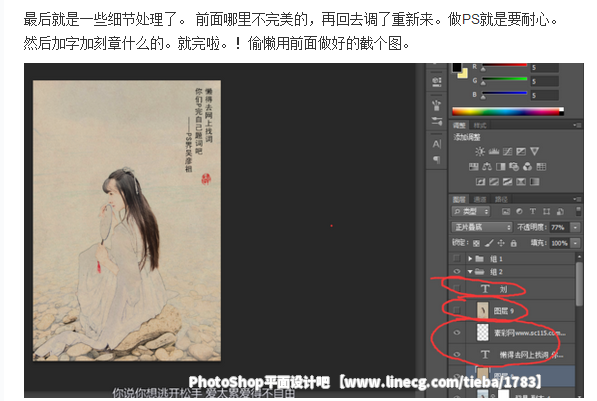Click the layers panel scrollbar thumb
The width and height of the screenshot is (597, 401).
579,283
